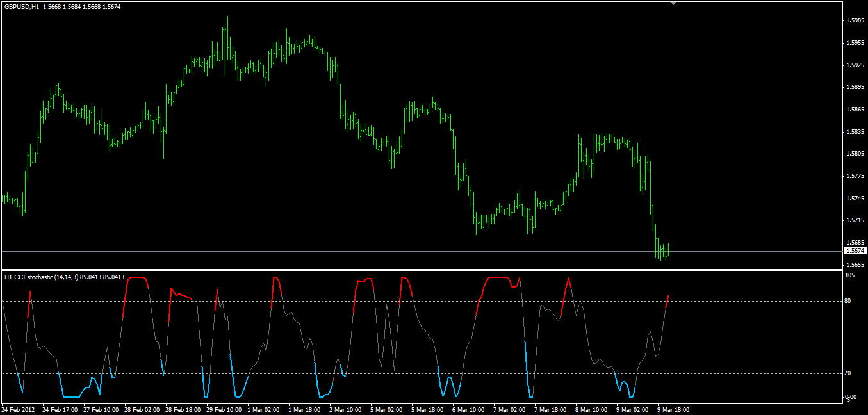The image size is (868, 415).
Task: Click the 24 Feb 17:00 time label
Action: (60, 409)
